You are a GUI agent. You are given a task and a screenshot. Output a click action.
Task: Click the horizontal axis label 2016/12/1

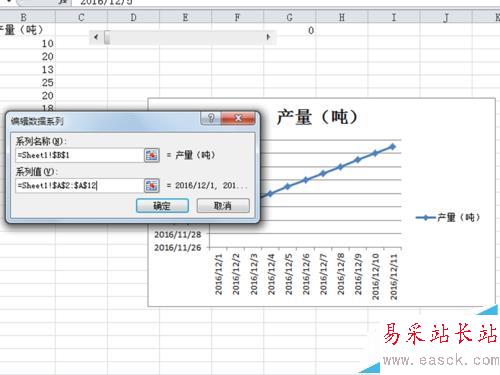(x=219, y=274)
